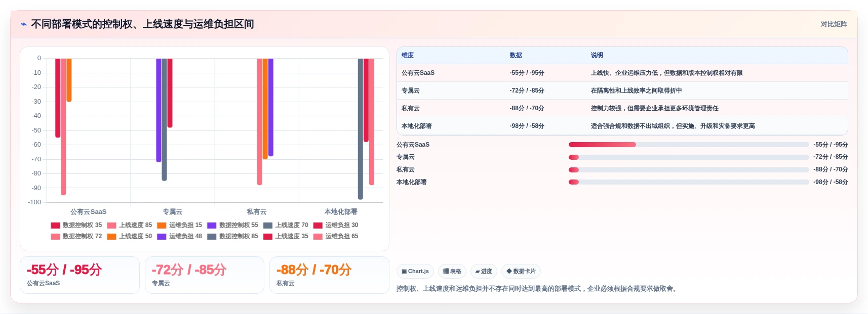868x314 pixels.
Task: Toggle legend item 运维负担 48
Action: [180, 237]
